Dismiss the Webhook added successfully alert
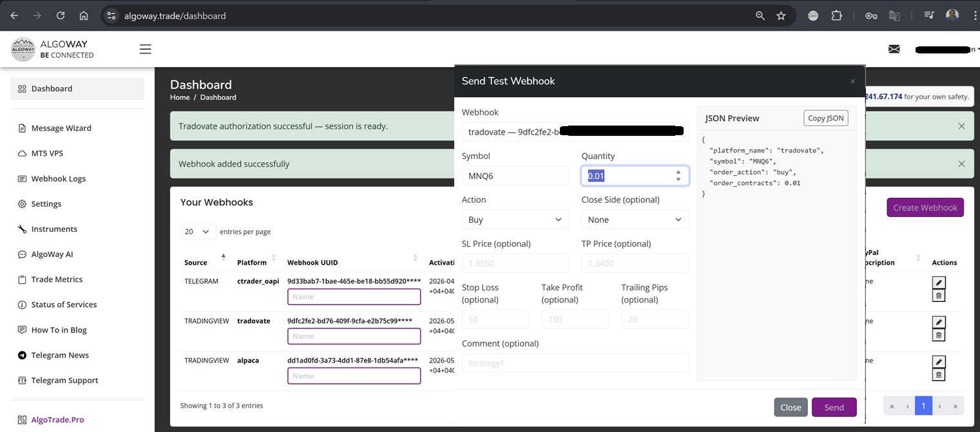The image size is (980, 432). pyautogui.click(x=961, y=164)
